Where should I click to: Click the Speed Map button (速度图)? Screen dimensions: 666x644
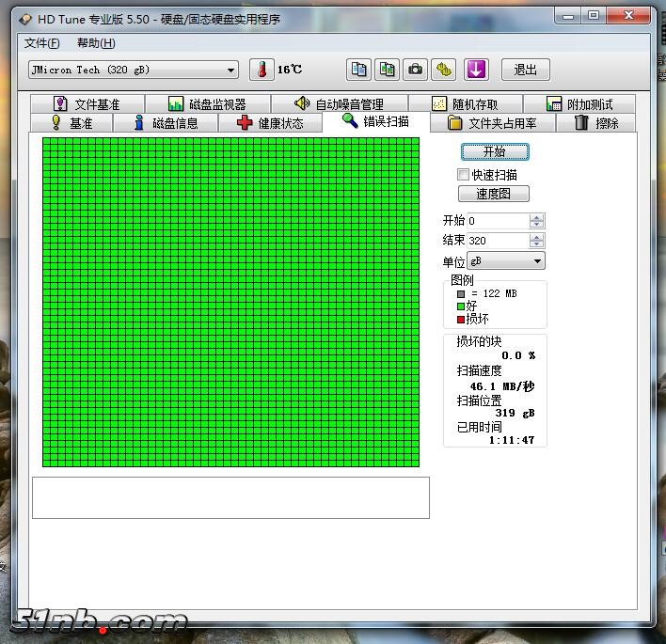pyautogui.click(x=494, y=194)
